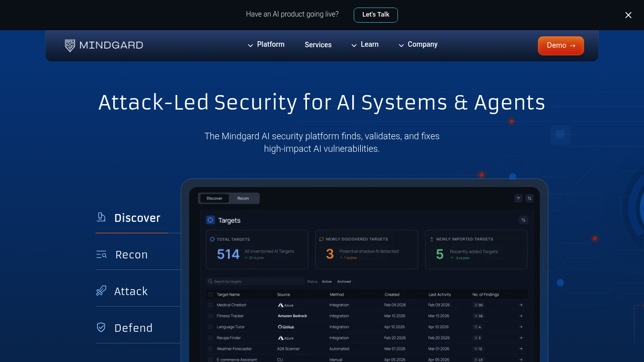Image resolution: width=644 pixels, height=362 pixels.
Task: Click the Total Targets 514 card
Action: tap(257, 249)
